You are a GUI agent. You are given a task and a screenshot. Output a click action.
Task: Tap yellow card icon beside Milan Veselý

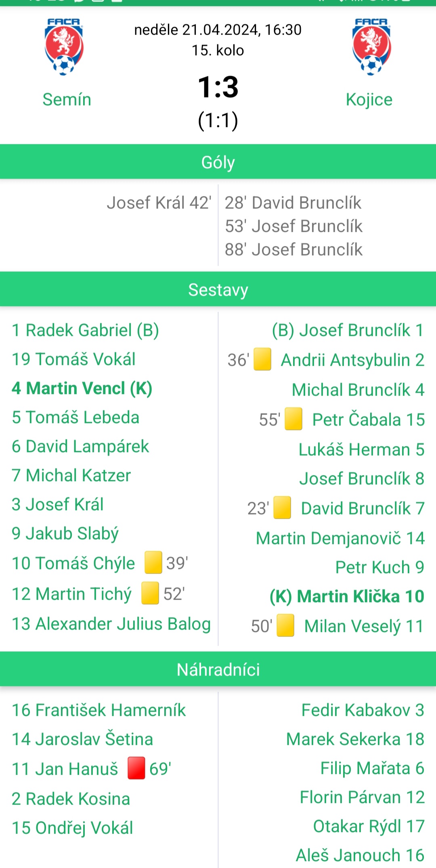coord(285,626)
